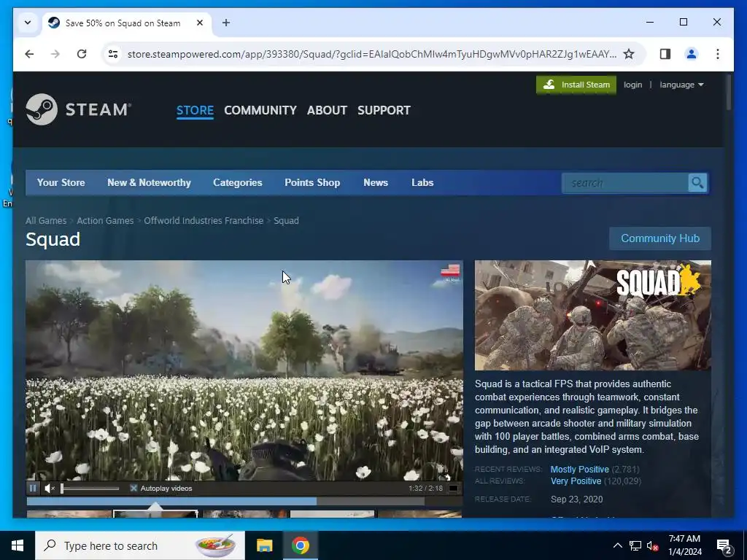The width and height of the screenshot is (747, 560).
Task: Select the COMMUNITY tab
Action: (x=260, y=111)
